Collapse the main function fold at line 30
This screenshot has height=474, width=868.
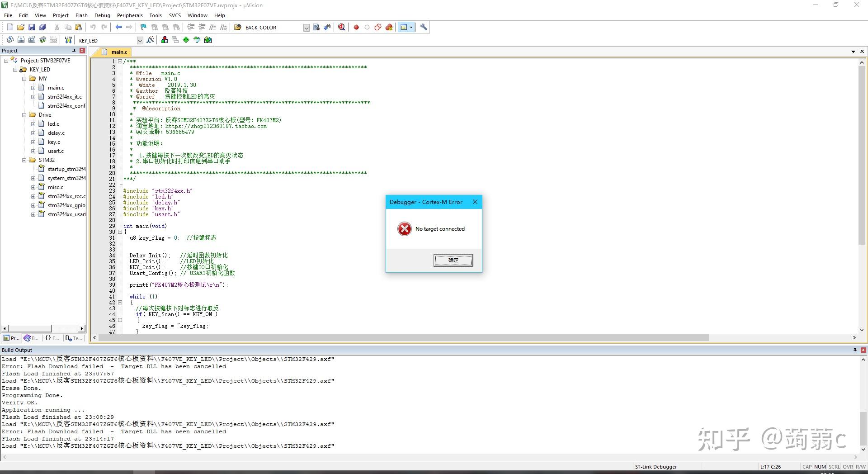point(120,232)
